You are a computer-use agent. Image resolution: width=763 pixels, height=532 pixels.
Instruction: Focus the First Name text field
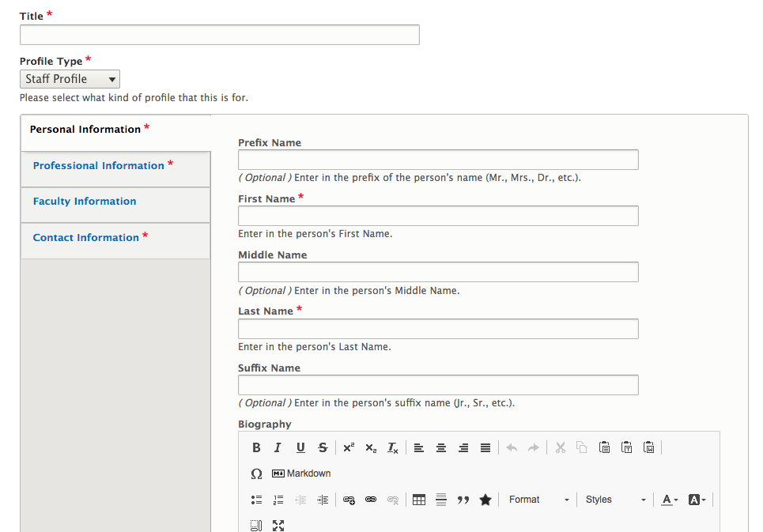pyautogui.click(x=438, y=216)
